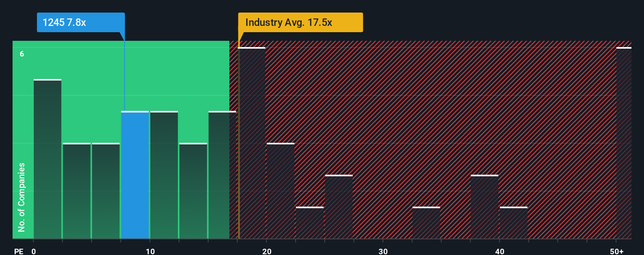Select the 50+ PE bar
Image resolution: width=644 pixels, height=255 pixels.
624,143
